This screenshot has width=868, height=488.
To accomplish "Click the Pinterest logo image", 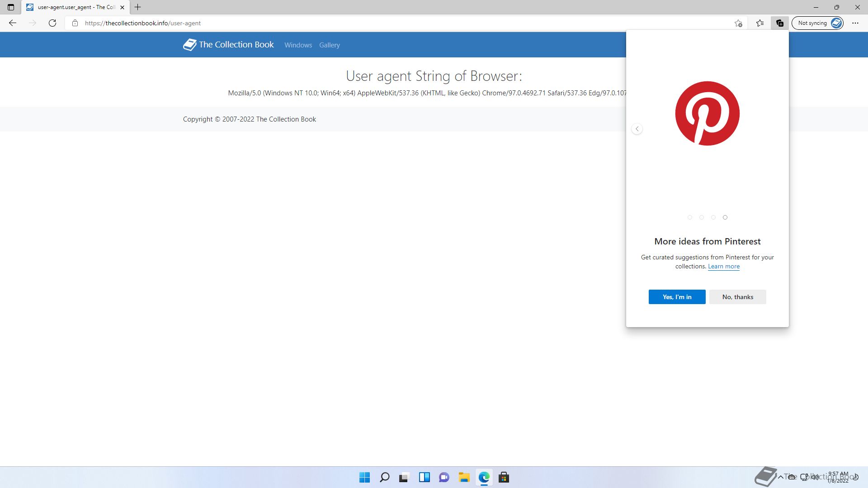I will coord(707,113).
